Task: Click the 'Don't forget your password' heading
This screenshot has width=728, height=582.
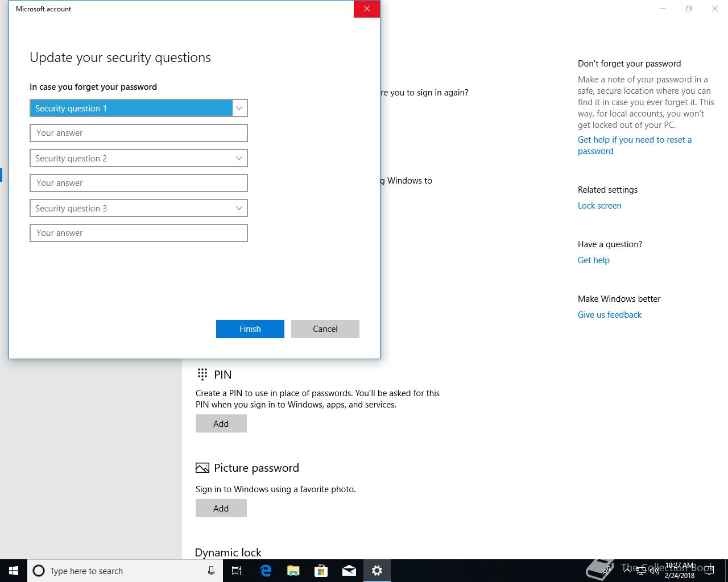Action: (629, 64)
